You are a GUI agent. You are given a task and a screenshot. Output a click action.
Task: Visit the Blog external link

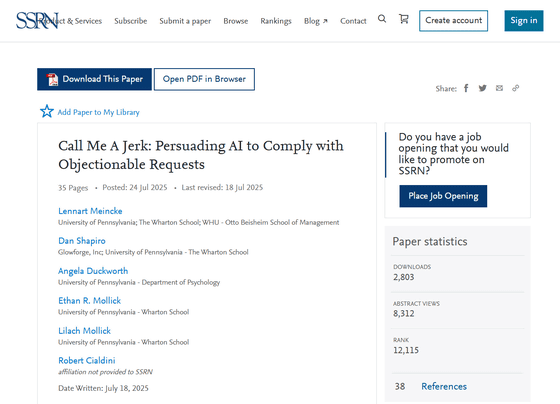(316, 21)
